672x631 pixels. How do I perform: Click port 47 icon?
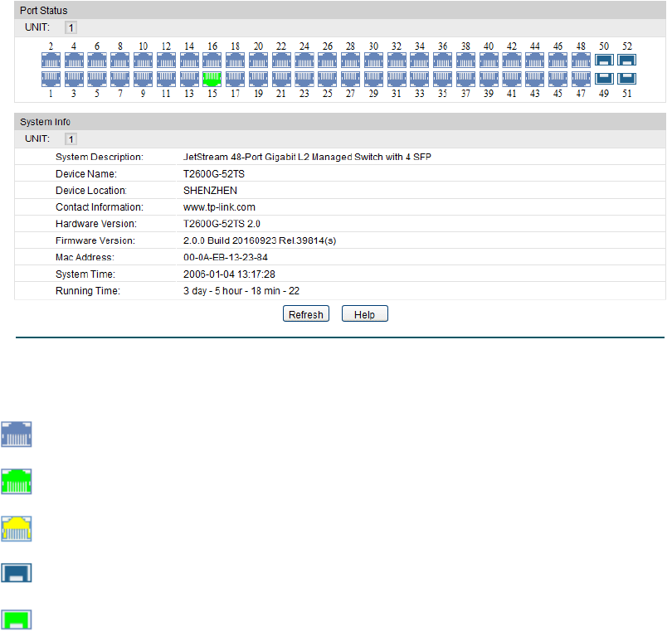(581, 79)
